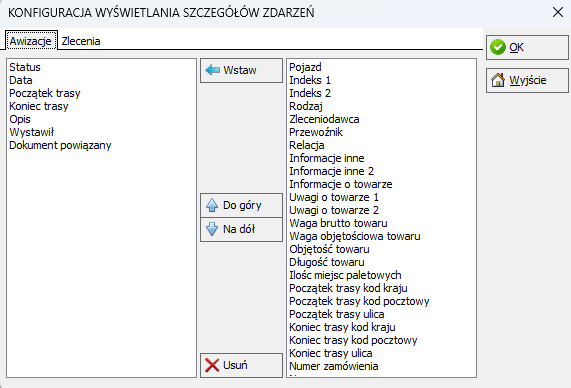Select Koniec trasy in the left list
This screenshot has width=571, height=388.
pos(39,106)
